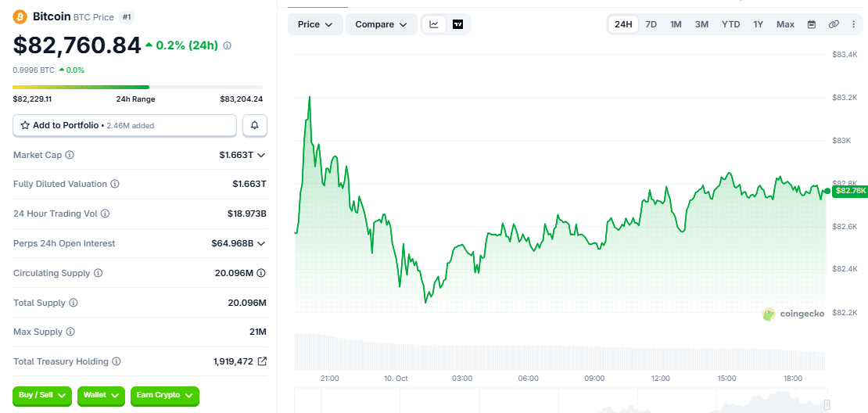Show Total Treasury Holding info icon
Image resolution: width=868 pixels, height=413 pixels.
pos(117,361)
